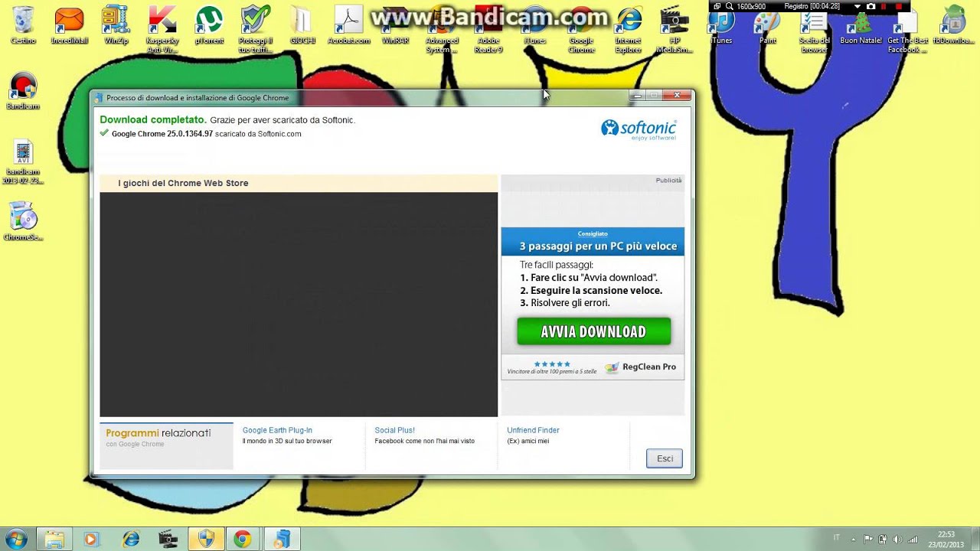Click the Google Chrome 25.0.1364.97 text

(162, 133)
